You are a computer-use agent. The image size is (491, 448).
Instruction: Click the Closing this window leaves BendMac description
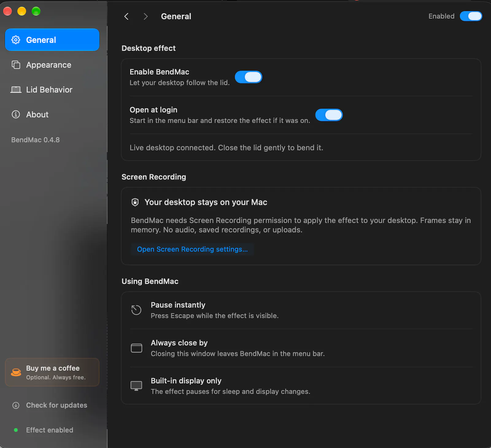[x=238, y=354]
